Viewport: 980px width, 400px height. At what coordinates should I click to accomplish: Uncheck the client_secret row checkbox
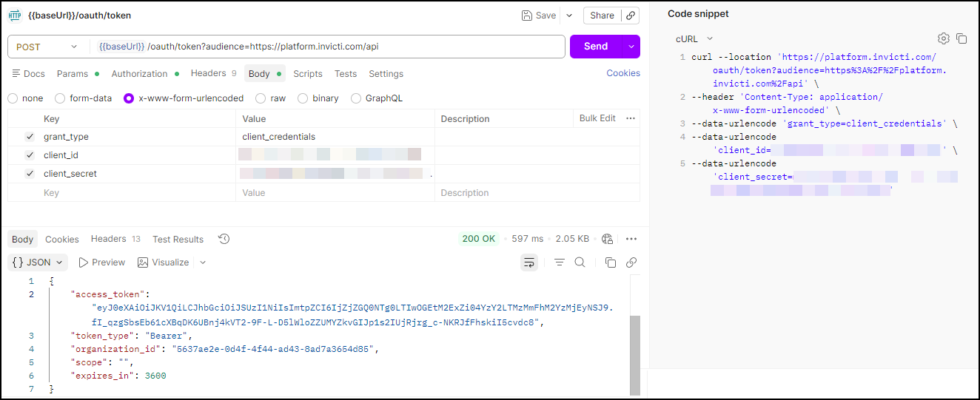point(30,174)
